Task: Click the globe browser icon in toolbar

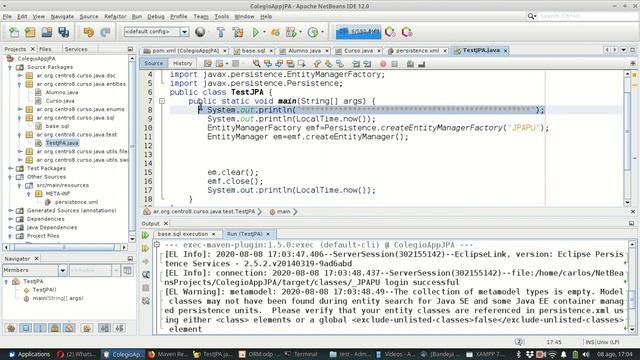Action: (x=200, y=32)
